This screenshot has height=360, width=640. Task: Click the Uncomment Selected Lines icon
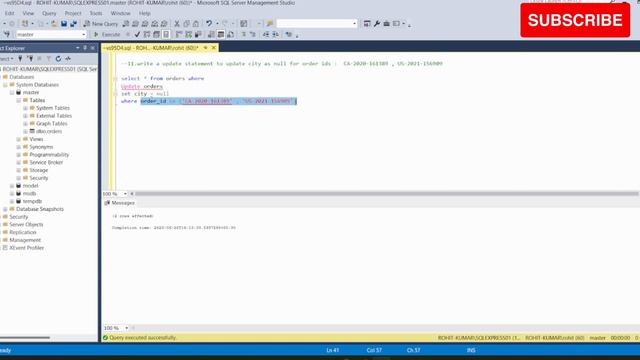tap(253, 35)
